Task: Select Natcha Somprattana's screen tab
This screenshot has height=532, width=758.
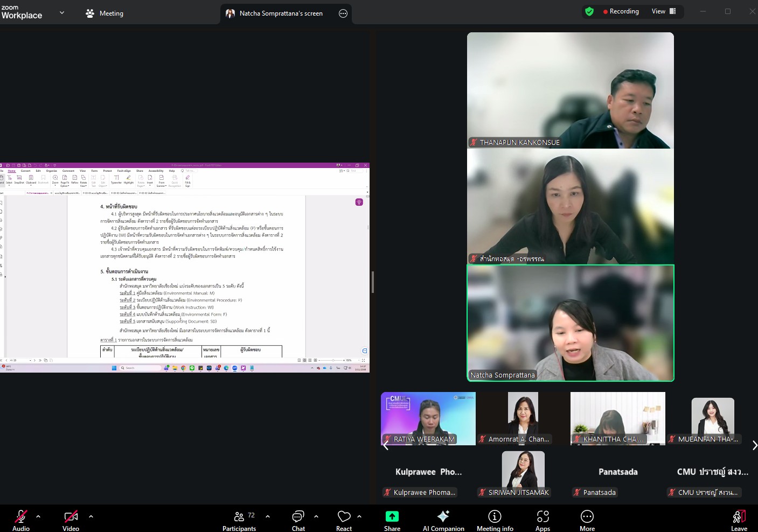Action: [280, 13]
